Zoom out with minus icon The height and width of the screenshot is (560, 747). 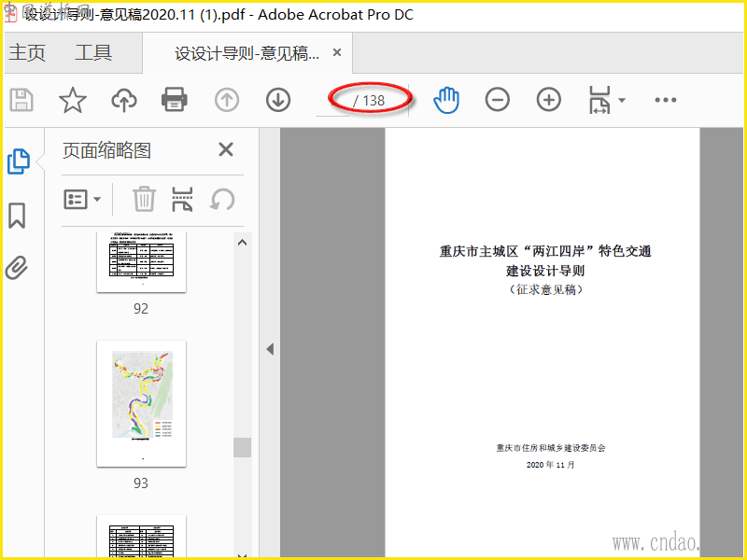pyautogui.click(x=498, y=100)
